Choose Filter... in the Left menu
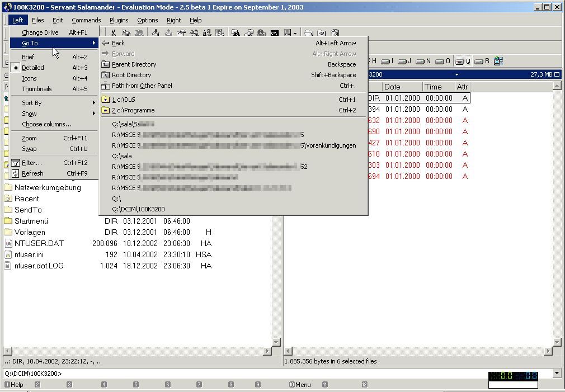Screen dimensions: 565x392 pos(54,163)
